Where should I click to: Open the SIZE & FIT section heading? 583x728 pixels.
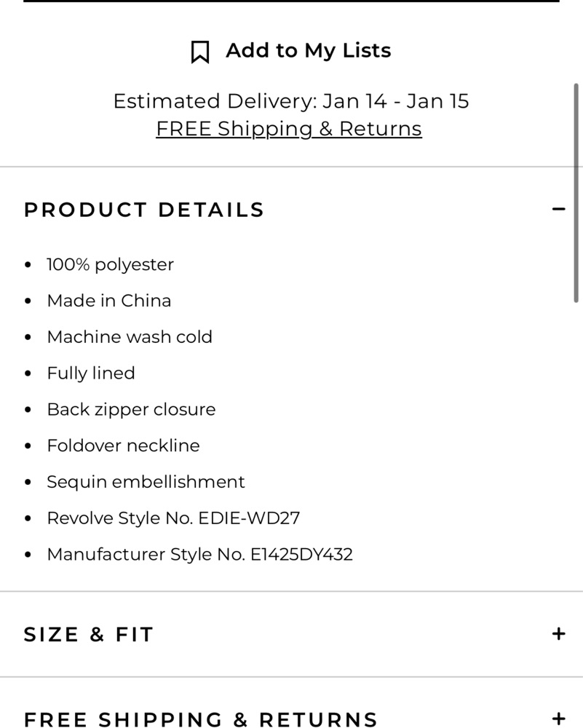click(x=88, y=634)
